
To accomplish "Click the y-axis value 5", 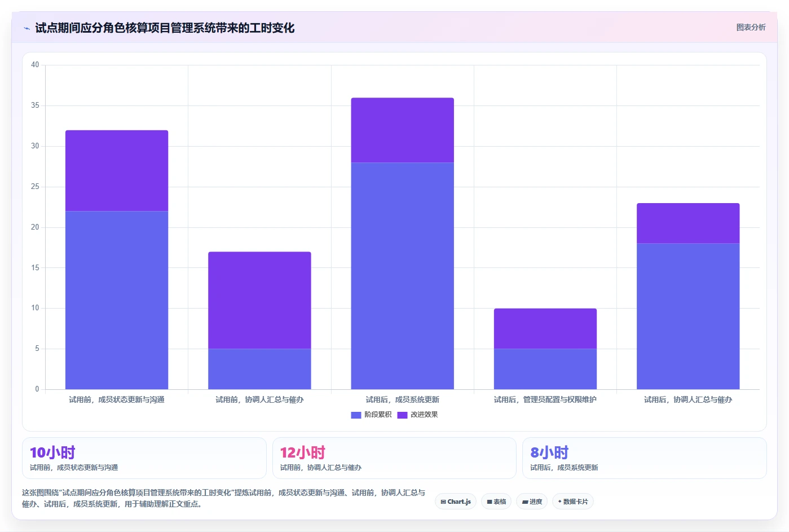I will pyautogui.click(x=37, y=349).
